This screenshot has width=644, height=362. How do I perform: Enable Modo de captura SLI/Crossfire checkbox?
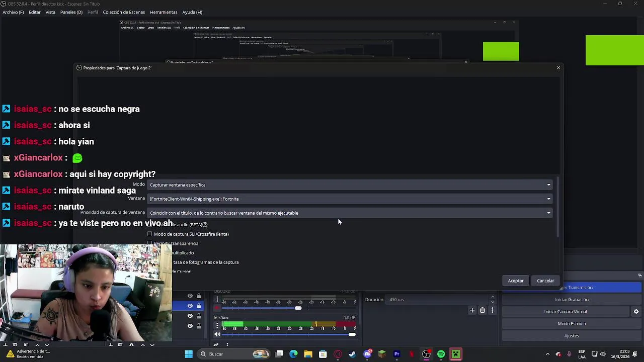coord(149,234)
